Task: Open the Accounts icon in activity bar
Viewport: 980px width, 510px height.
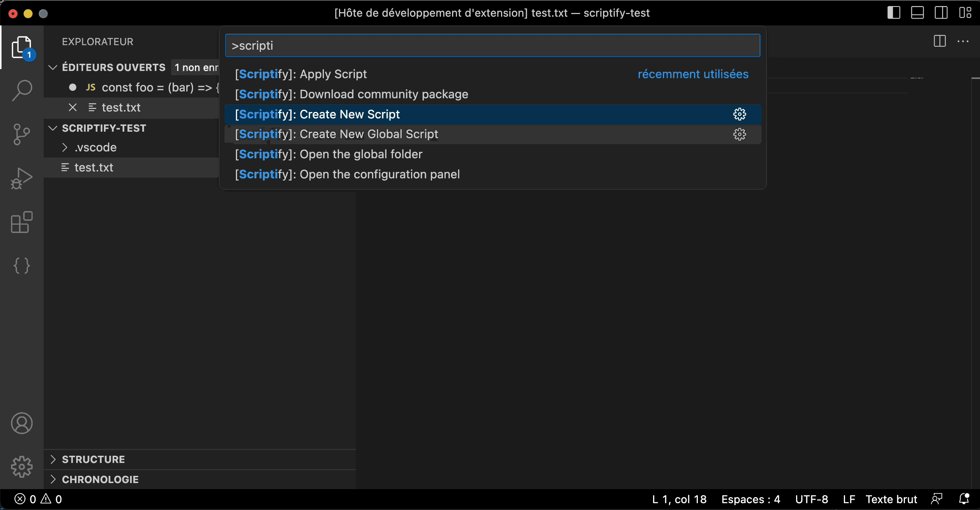Action: [22, 423]
